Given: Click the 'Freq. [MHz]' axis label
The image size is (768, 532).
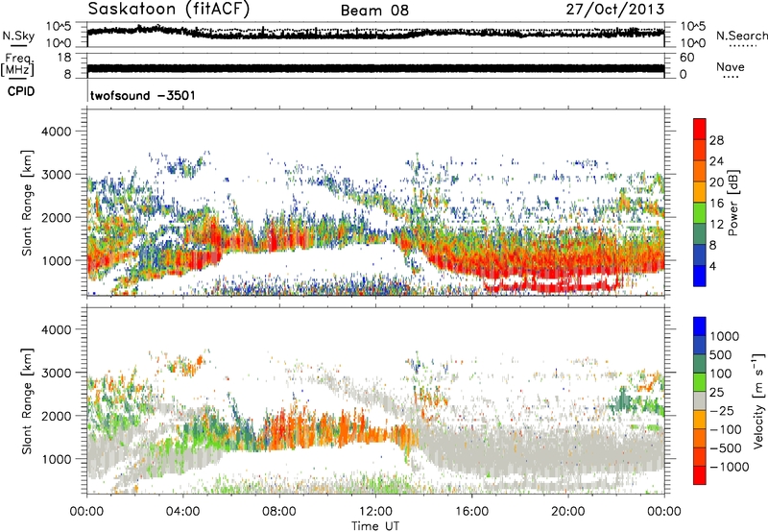Looking at the screenshot, I should coord(17,64).
